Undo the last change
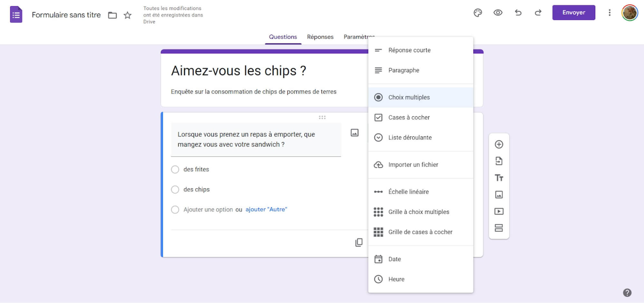 tap(518, 13)
